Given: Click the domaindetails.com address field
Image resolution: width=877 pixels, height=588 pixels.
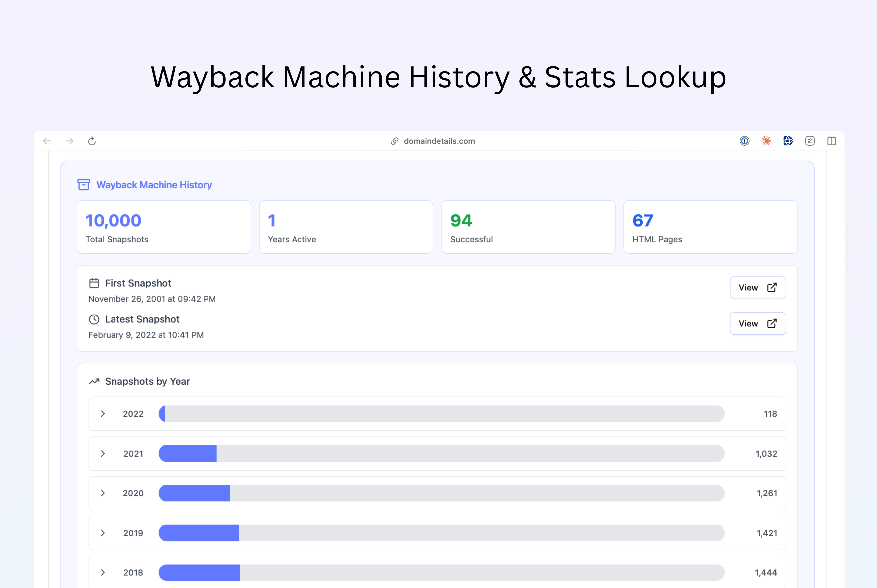Looking at the screenshot, I should [x=439, y=141].
